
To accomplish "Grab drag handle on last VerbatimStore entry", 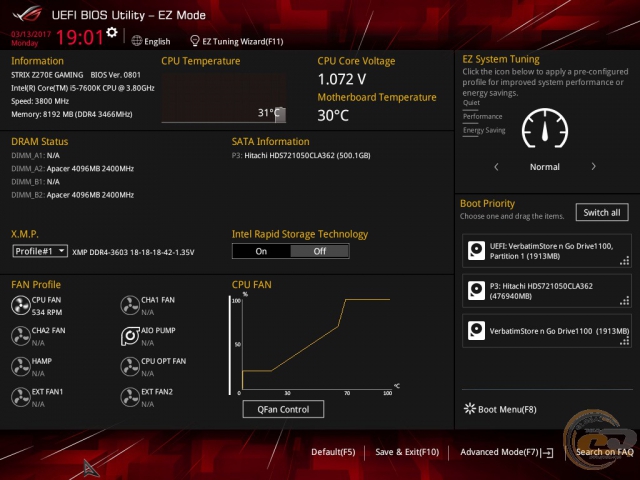I will [624, 342].
